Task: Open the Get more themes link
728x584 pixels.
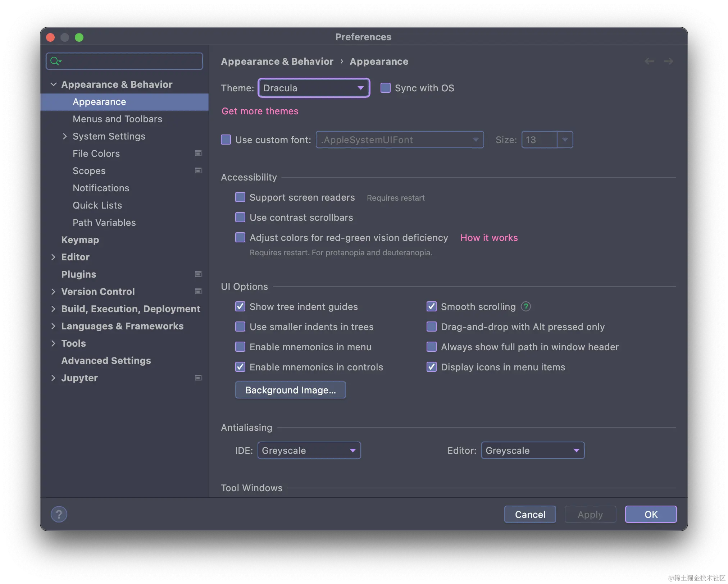Action: coord(260,111)
